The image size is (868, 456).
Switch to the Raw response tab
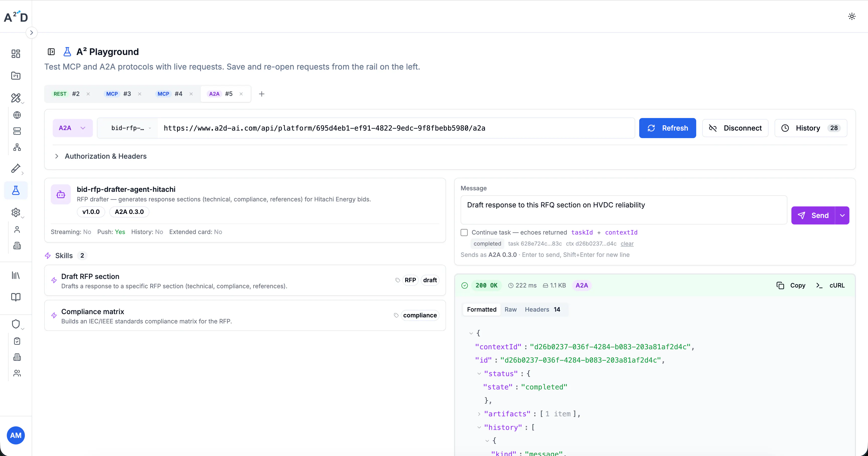point(510,310)
